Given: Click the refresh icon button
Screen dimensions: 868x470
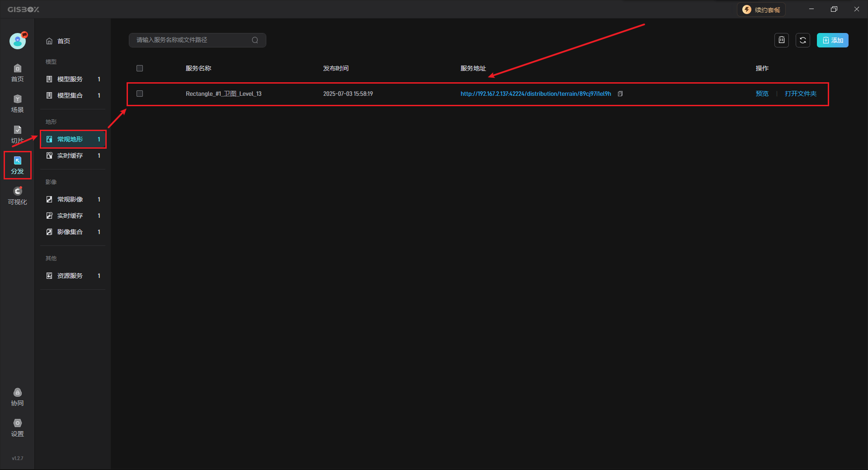Looking at the screenshot, I should 803,40.
